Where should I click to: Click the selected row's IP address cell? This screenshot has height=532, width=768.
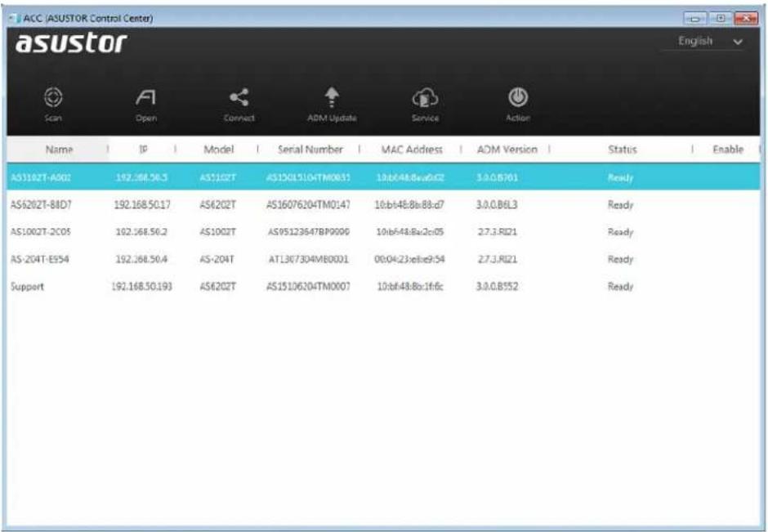[x=141, y=177]
